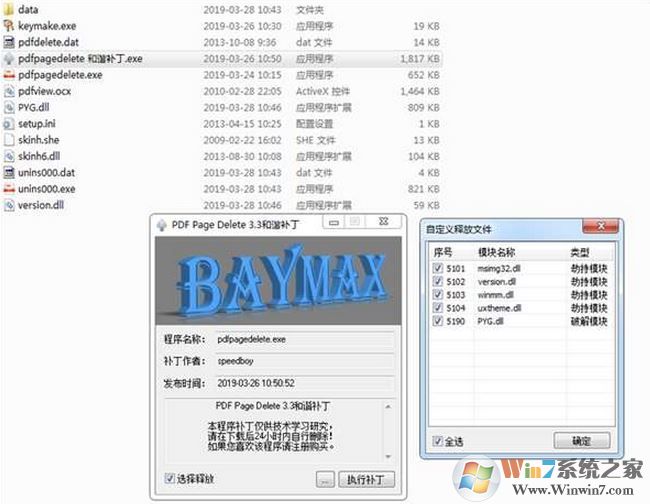Click the skinh.she blank file icon

coord(9,140)
